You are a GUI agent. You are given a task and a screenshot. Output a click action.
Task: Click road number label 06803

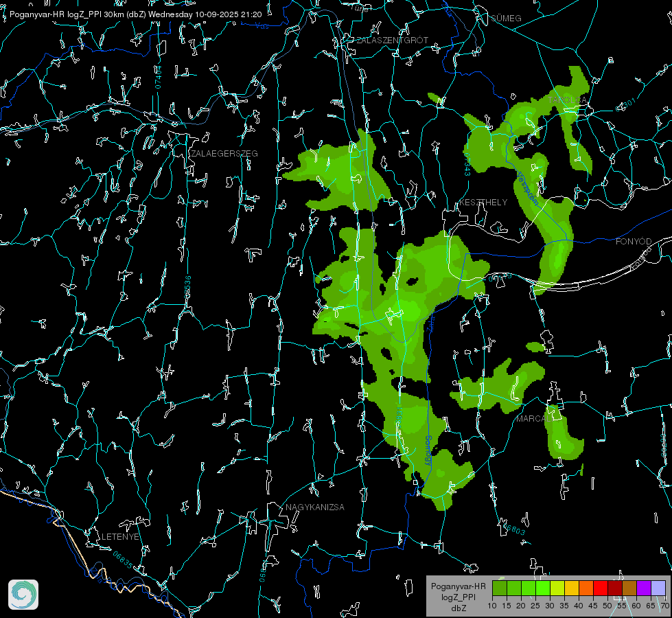[513, 529]
